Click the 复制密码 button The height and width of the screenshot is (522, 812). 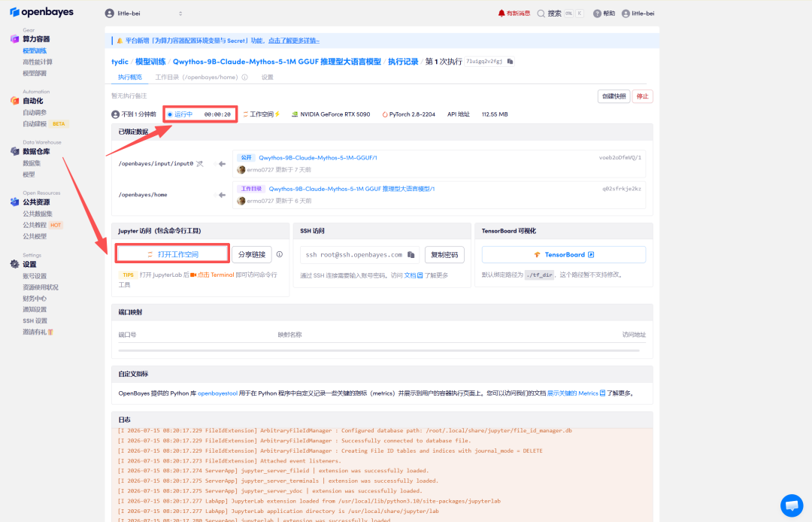[444, 255]
